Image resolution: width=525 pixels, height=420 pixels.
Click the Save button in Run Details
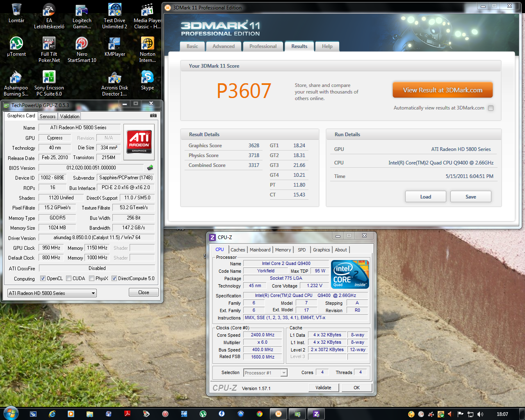(471, 197)
